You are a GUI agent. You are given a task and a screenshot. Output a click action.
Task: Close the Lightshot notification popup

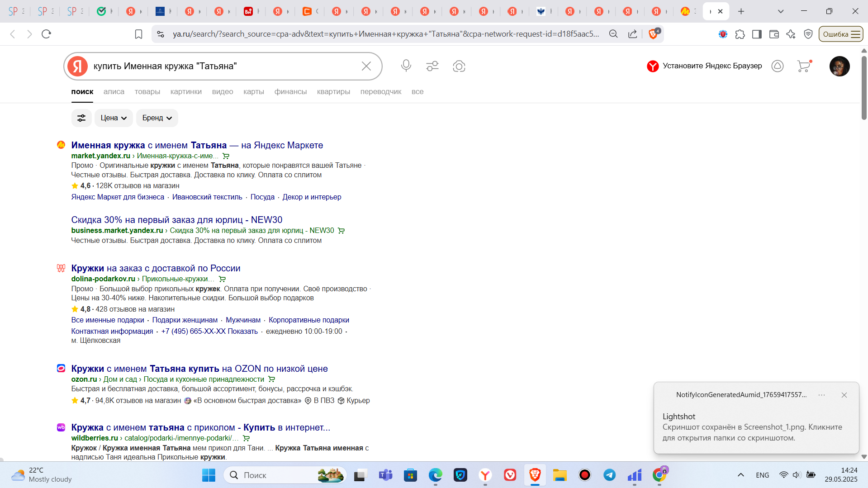point(844,395)
